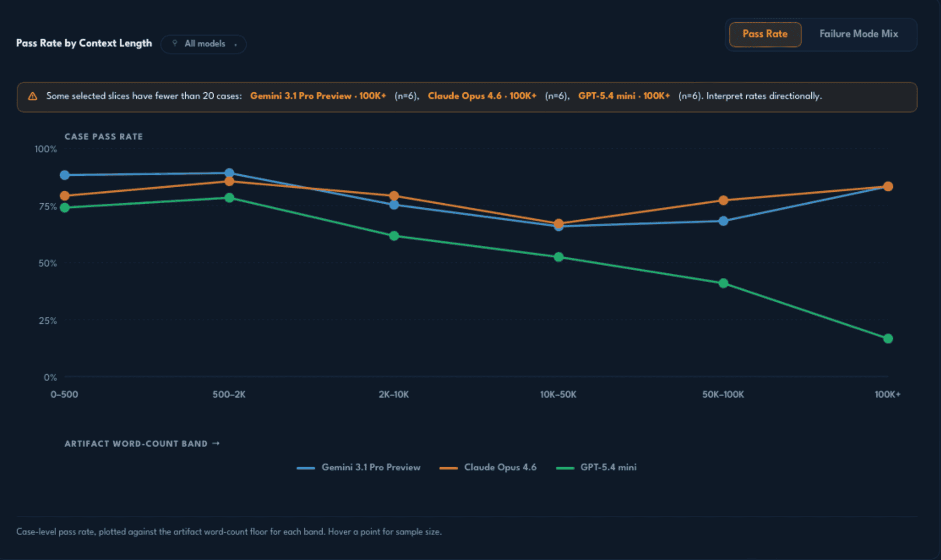The image size is (941, 560).
Task: Click the 10K–50K x-axis band label
Action: pos(558,395)
